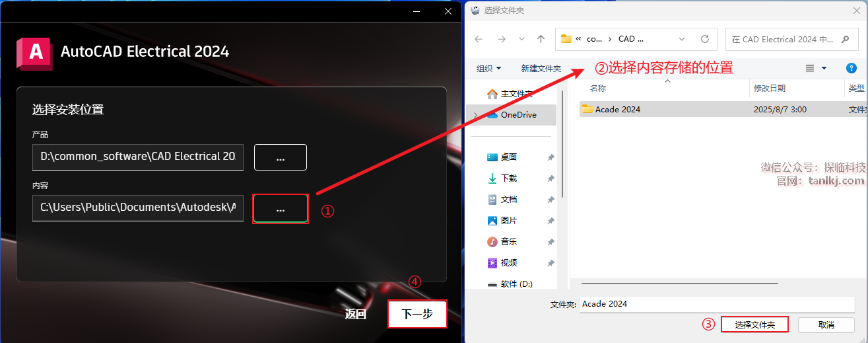Unpin 文档 using its pin icon
This screenshot has height=343, width=868.
pyautogui.click(x=551, y=200)
